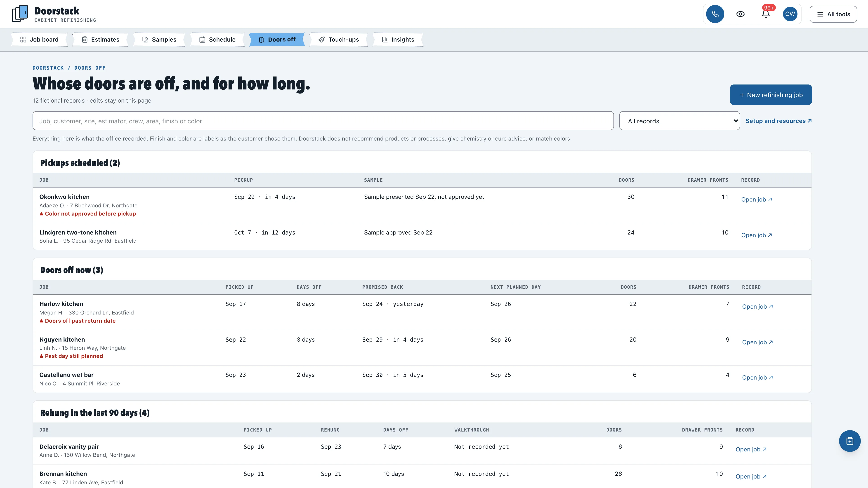Open the phone call button

(715, 14)
